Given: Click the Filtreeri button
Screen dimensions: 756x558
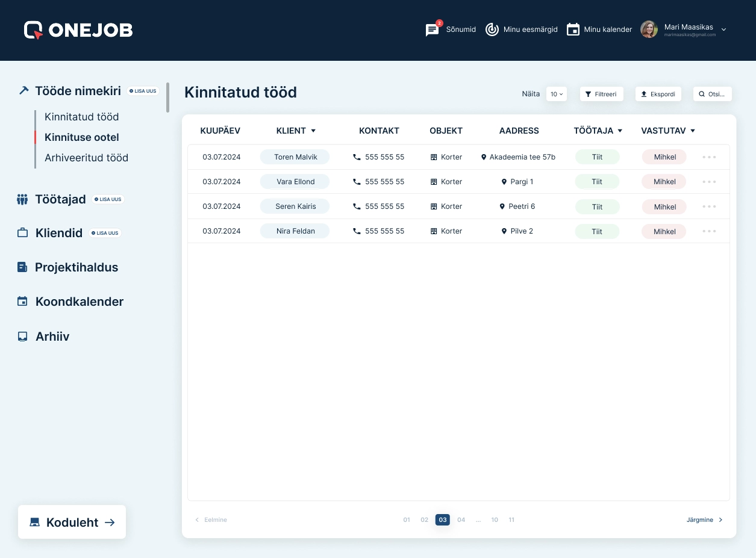Looking at the screenshot, I should point(601,94).
